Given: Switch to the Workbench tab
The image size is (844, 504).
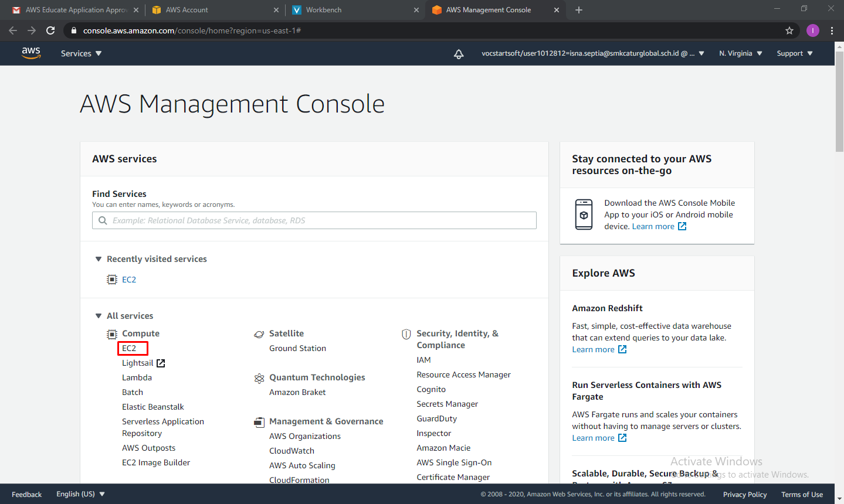Looking at the screenshot, I should [x=355, y=10].
